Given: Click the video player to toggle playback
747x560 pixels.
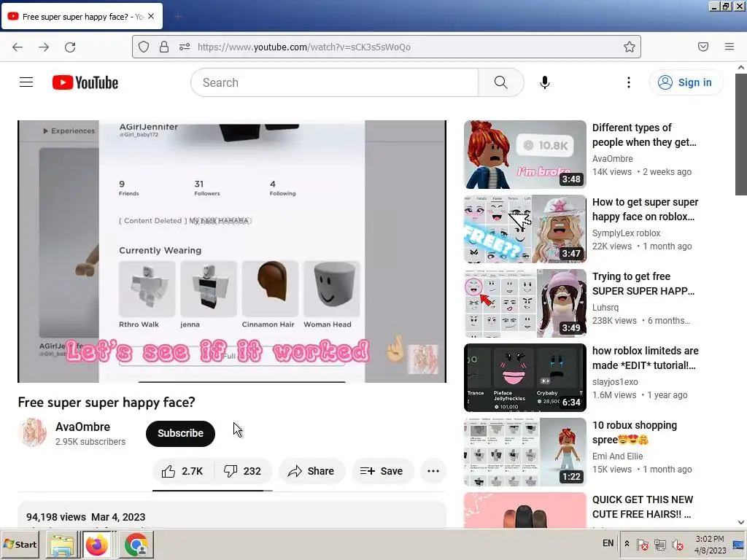Looking at the screenshot, I should (x=232, y=252).
